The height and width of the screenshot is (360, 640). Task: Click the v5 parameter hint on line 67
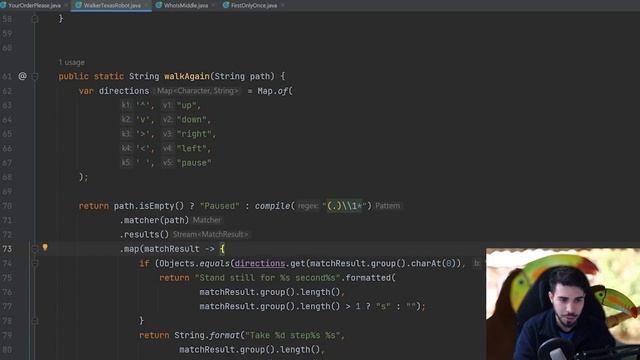[x=168, y=163]
